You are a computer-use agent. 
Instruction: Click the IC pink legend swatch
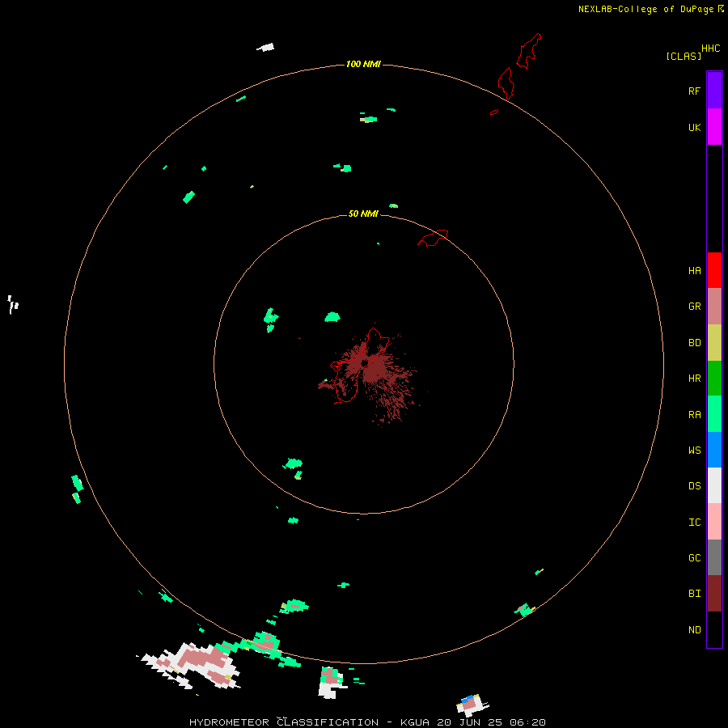coord(714,522)
